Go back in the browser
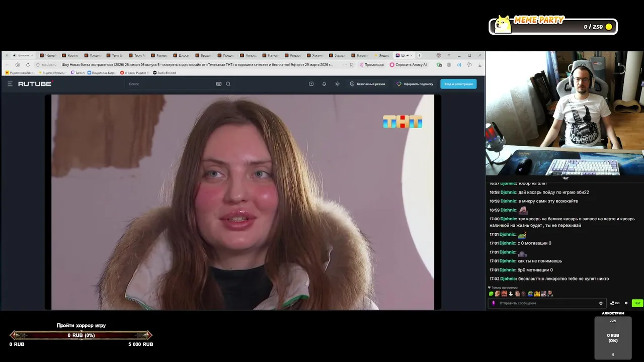The width and height of the screenshot is (644, 362). coord(7,65)
